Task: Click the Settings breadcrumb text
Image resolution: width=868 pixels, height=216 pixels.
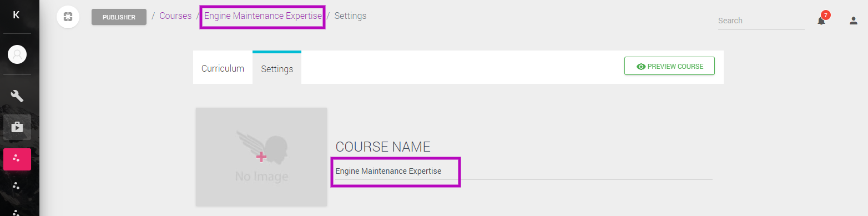Action: point(350,16)
